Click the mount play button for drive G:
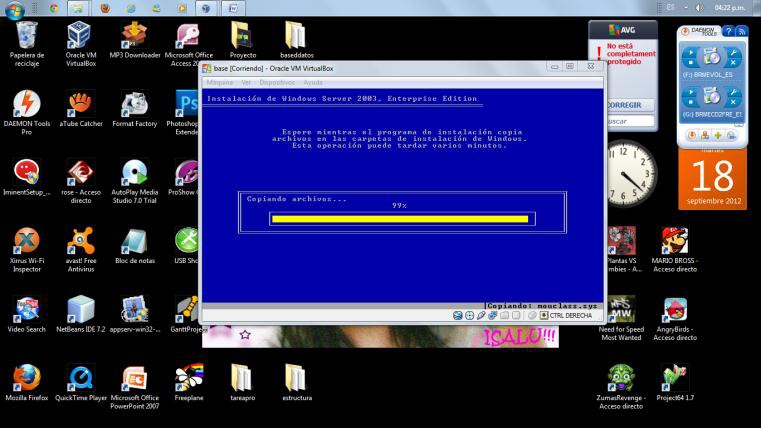The height and width of the screenshot is (428, 761). [x=691, y=92]
